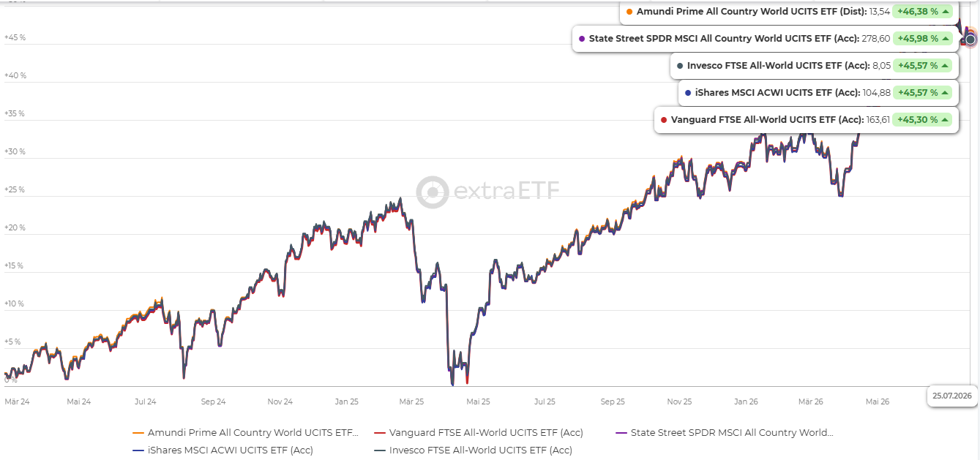This screenshot has width=980, height=460.
Task: Click the 25.07.2026 date label
Action: coord(953,396)
